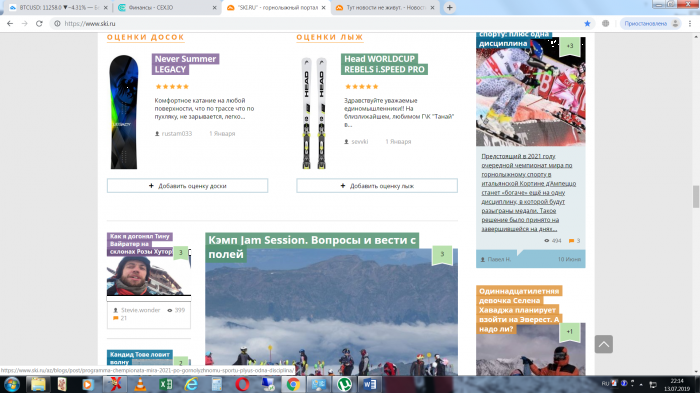700x393 pixels.
Task: Reload the page with refresh icon
Action: 39,24
